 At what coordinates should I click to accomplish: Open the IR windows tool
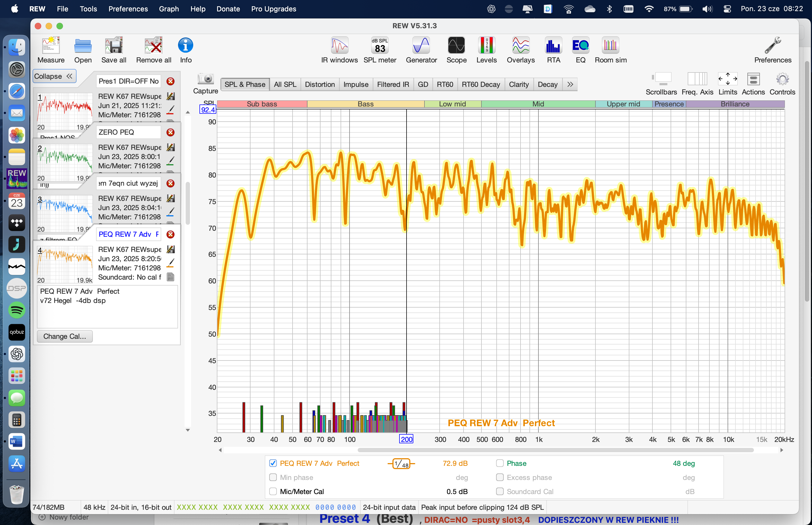340,50
